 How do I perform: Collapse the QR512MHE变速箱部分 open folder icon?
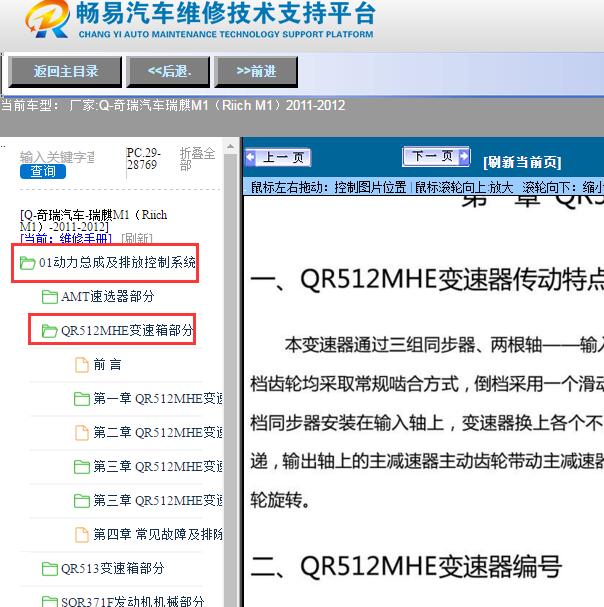pos(50,331)
